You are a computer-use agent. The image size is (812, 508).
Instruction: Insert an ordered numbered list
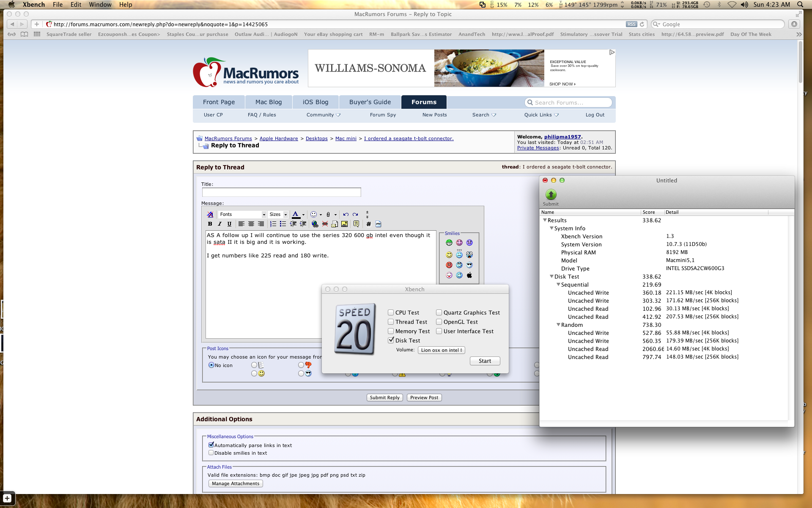coord(273,224)
